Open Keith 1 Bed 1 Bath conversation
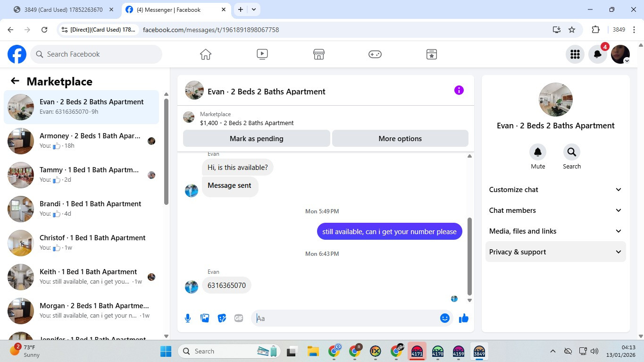Image resolution: width=644 pixels, height=362 pixels. [x=82, y=277]
